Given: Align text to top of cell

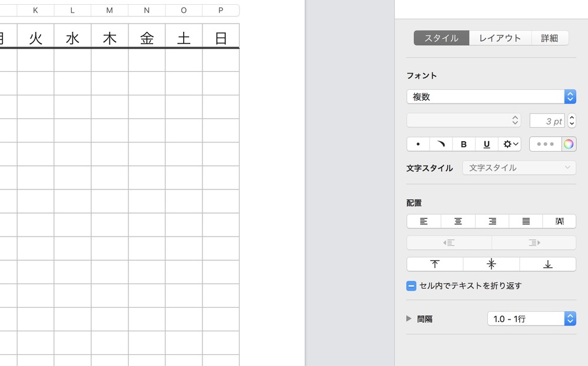Looking at the screenshot, I should coord(434,264).
